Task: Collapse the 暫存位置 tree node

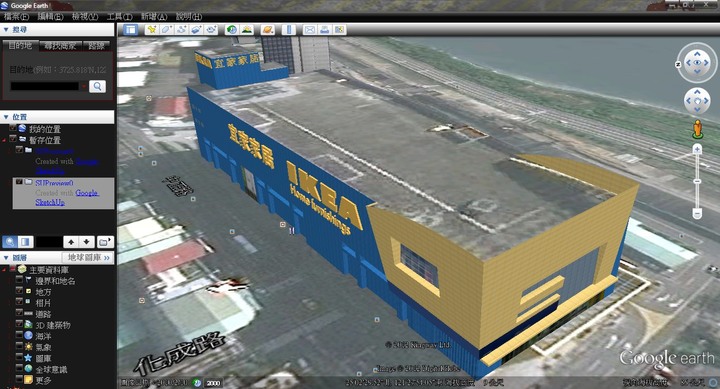Action: pyautogui.click(x=4, y=139)
